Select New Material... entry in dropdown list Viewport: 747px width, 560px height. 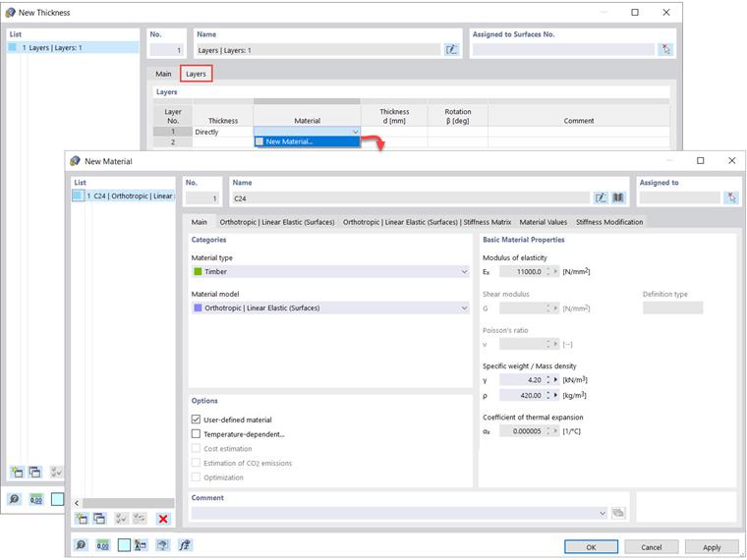tap(308, 141)
